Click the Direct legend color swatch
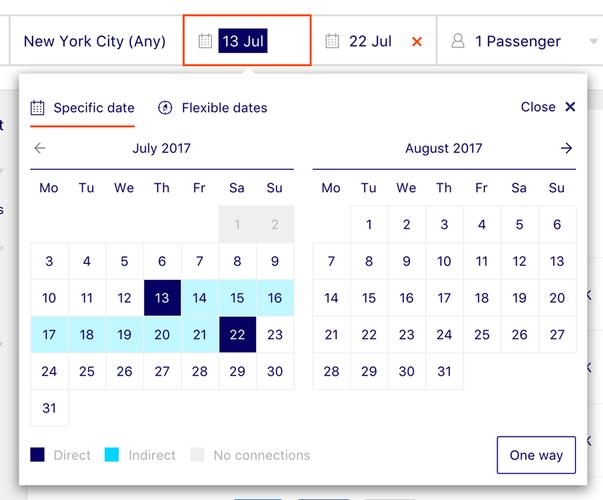 37,455
